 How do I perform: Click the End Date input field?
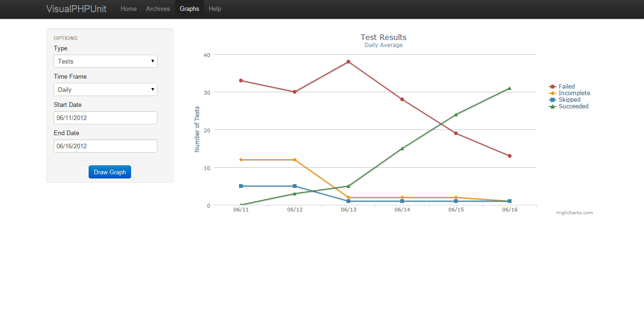(x=105, y=146)
